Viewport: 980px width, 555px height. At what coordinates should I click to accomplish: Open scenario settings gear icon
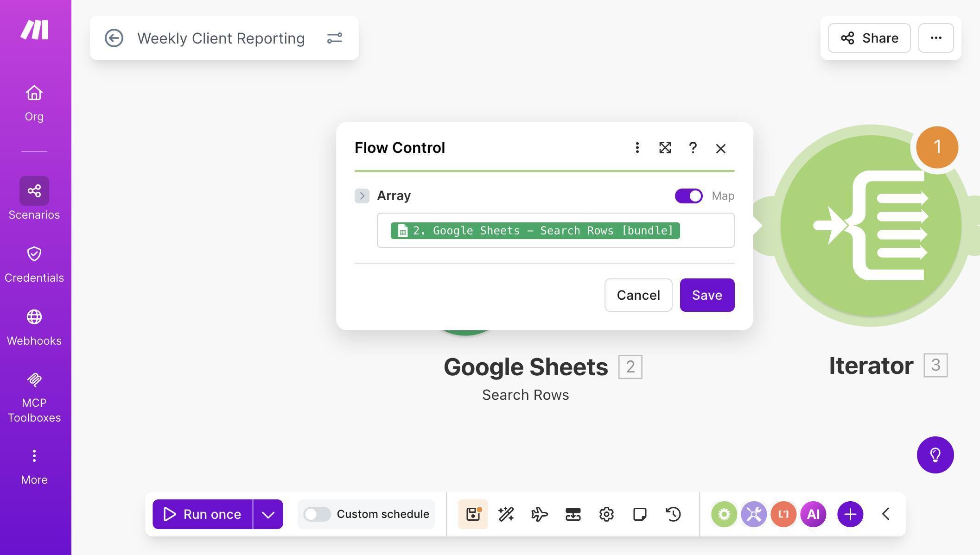tap(606, 514)
